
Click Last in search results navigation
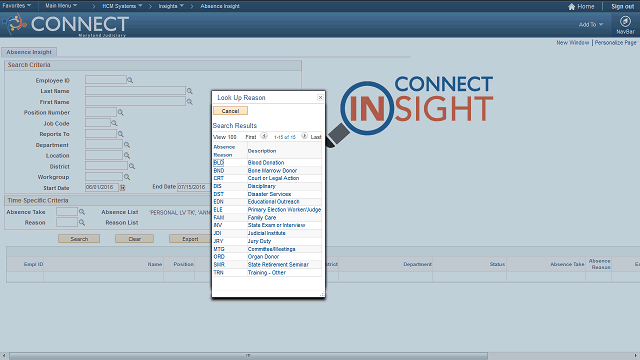pyautogui.click(x=316, y=137)
